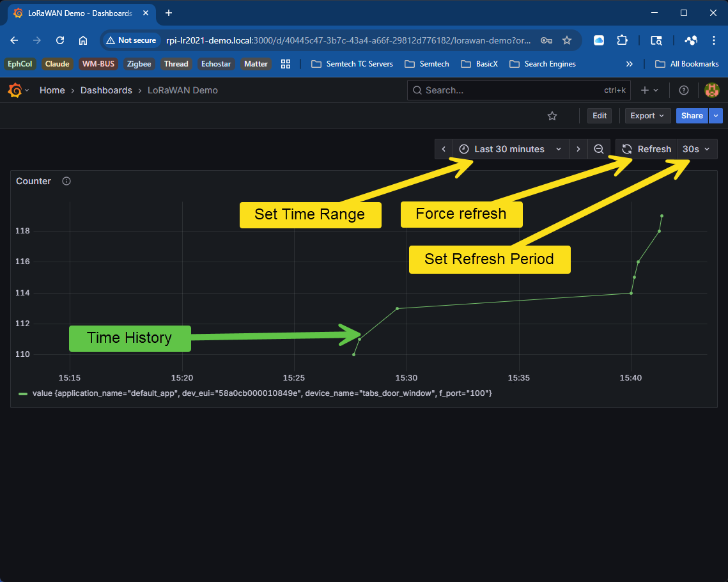Show Counter panel info tooltip
Viewport: 728px width, 582px height.
(66, 181)
